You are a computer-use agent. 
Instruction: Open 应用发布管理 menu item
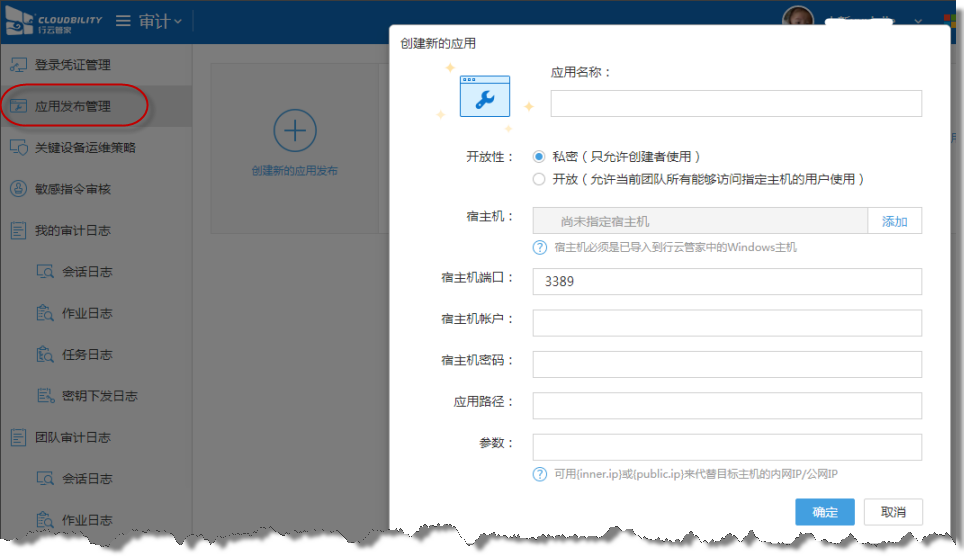[73, 106]
